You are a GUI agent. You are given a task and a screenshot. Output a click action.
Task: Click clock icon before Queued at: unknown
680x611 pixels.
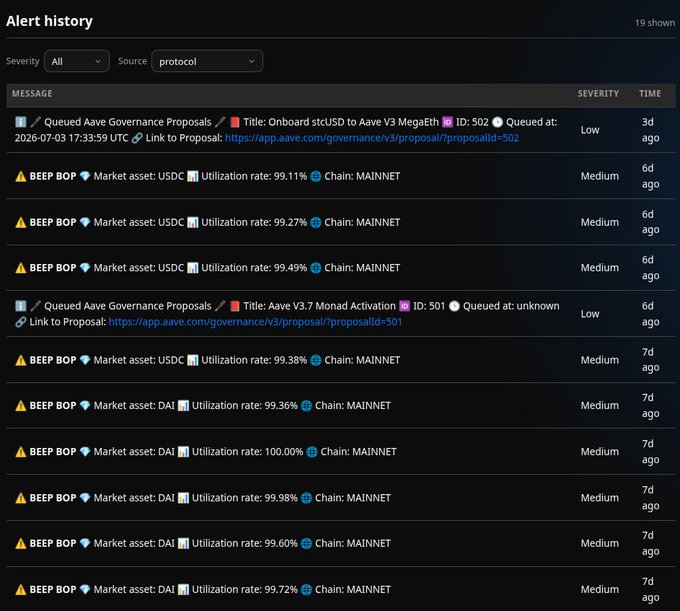pyautogui.click(x=454, y=306)
